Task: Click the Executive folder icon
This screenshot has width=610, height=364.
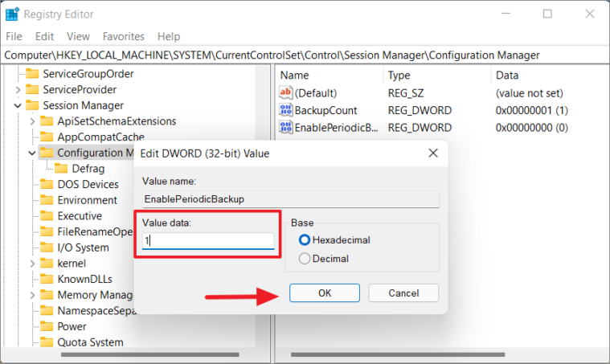Action: point(47,216)
